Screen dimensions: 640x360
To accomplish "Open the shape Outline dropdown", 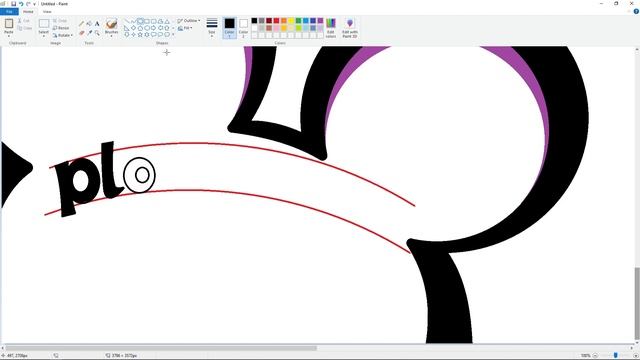I will click(x=189, y=21).
